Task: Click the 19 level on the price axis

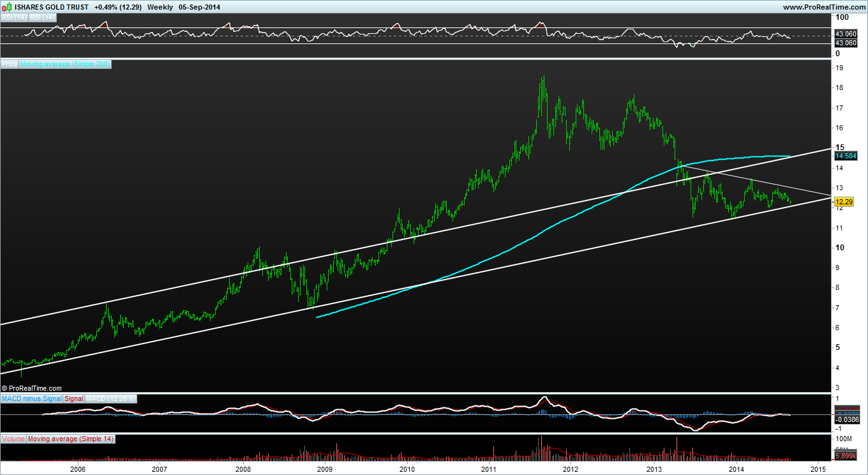Action: (841, 68)
